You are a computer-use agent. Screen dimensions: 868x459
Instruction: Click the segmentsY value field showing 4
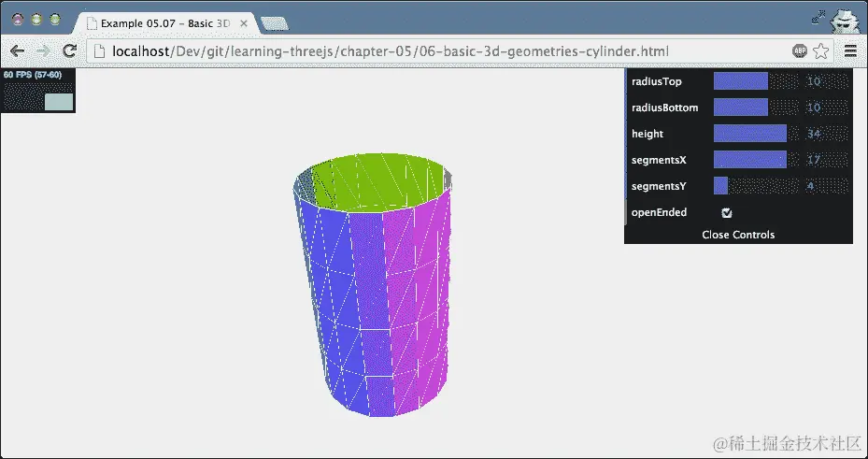[826, 186]
